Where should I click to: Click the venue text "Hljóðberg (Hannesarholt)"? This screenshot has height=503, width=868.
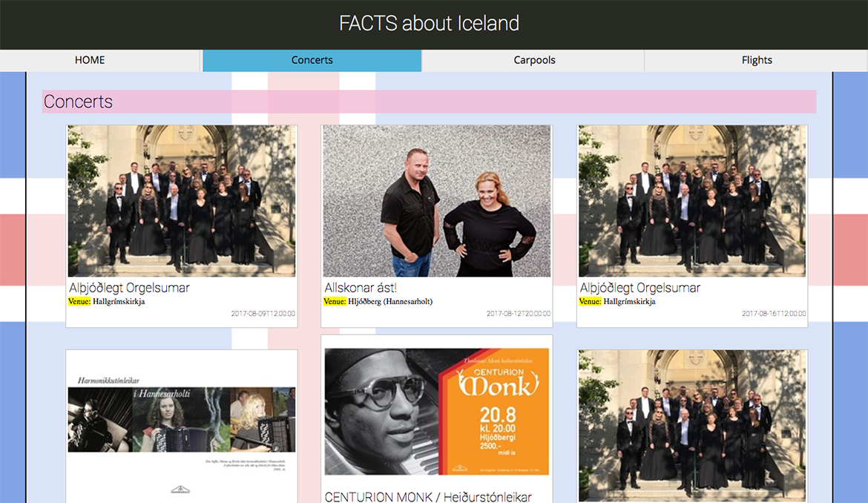pyautogui.click(x=390, y=302)
